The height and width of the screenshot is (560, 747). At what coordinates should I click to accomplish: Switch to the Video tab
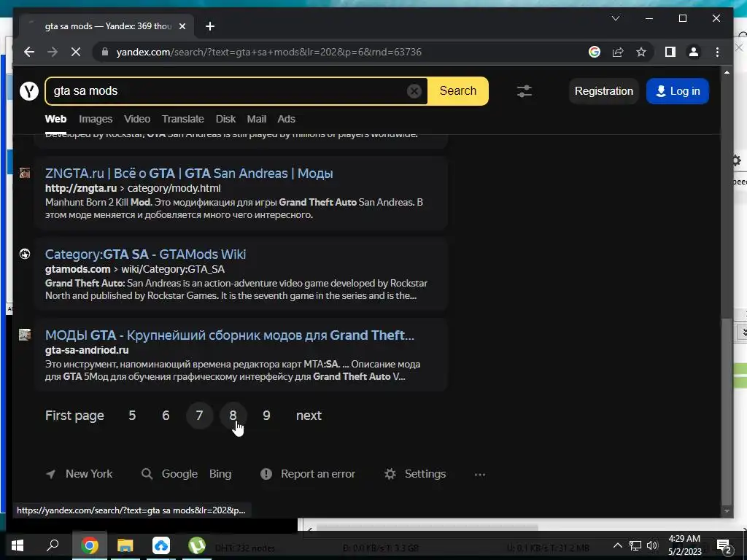(137, 119)
